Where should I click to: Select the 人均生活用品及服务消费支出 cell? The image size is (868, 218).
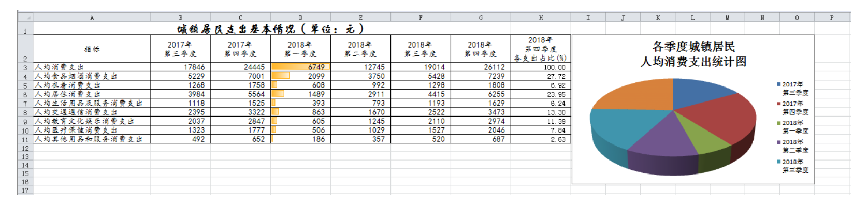tap(92, 103)
